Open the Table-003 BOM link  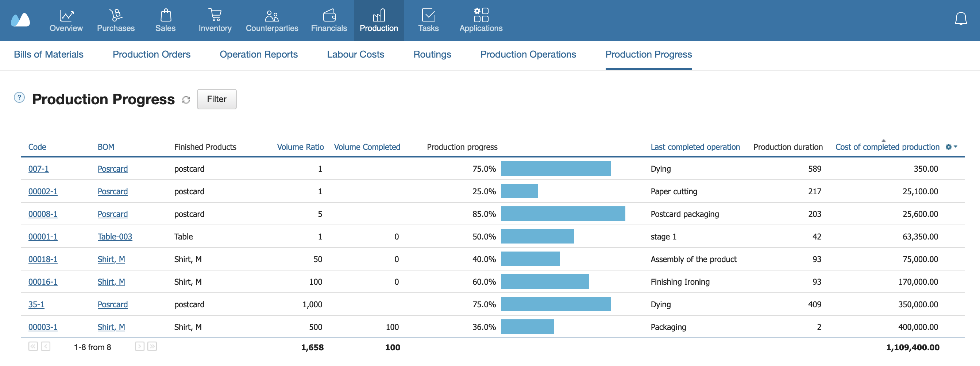coord(115,236)
